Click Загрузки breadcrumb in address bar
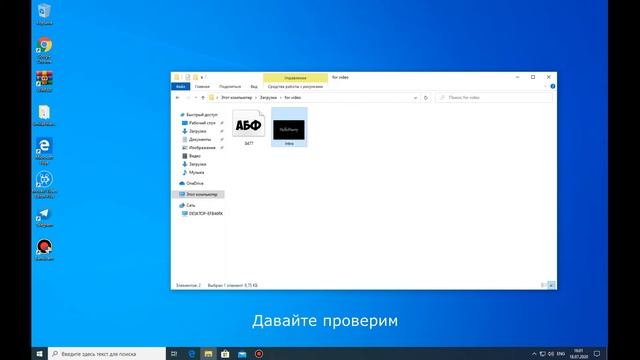The width and height of the screenshot is (640, 360). pos(268,98)
